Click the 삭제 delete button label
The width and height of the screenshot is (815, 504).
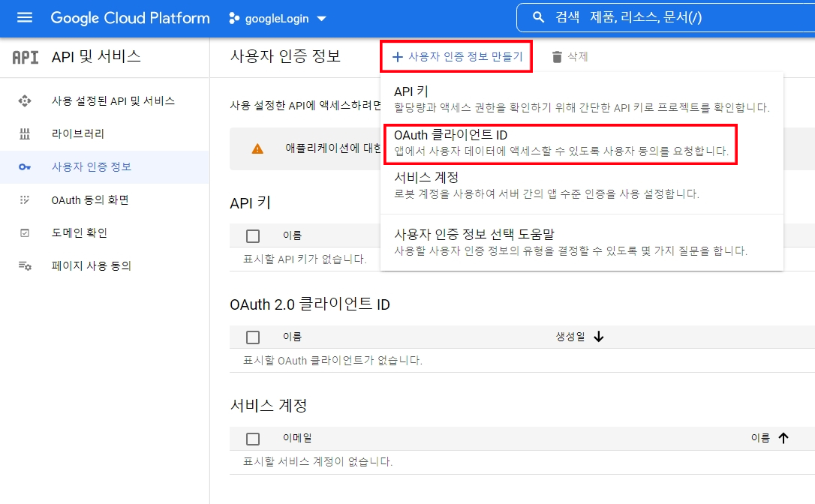(x=577, y=57)
